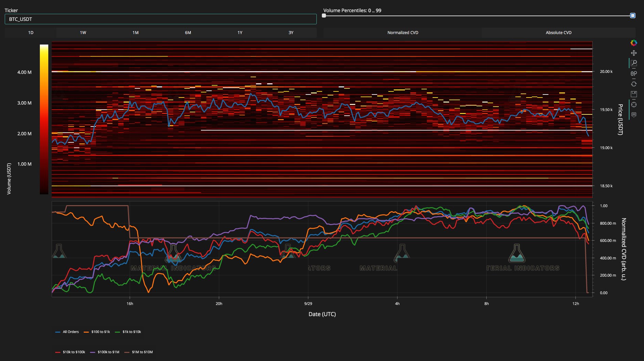644x361 pixels.
Task: Activate the Box Zoom tool
Action: tap(634, 63)
